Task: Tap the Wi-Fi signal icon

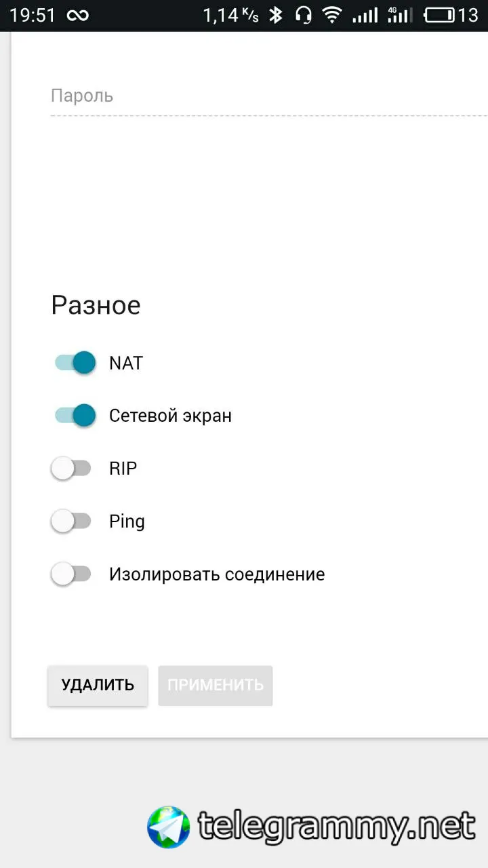Action: pos(332,15)
